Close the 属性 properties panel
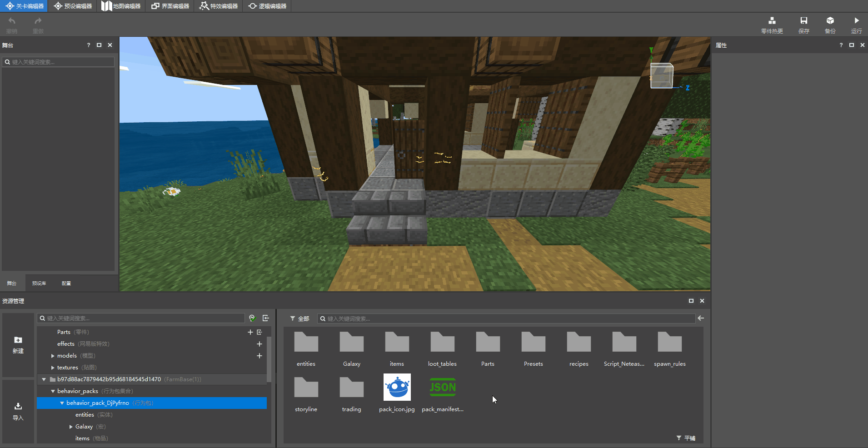 (x=863, y=45)
